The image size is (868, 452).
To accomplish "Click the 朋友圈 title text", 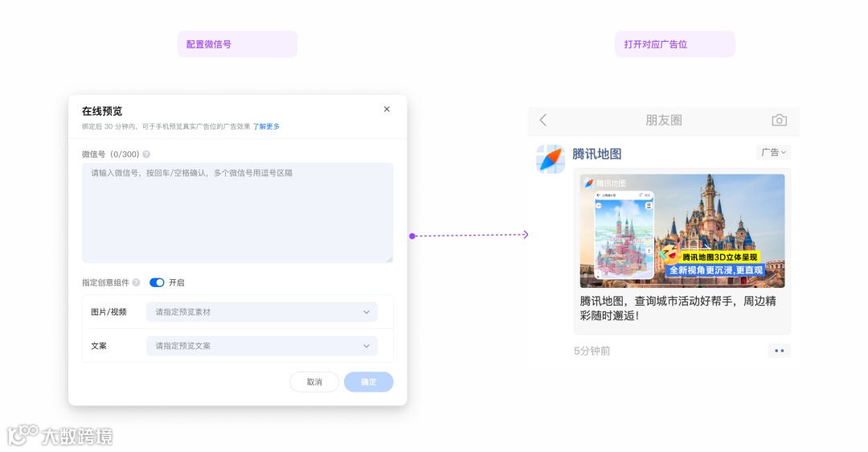I will [664, 120].
